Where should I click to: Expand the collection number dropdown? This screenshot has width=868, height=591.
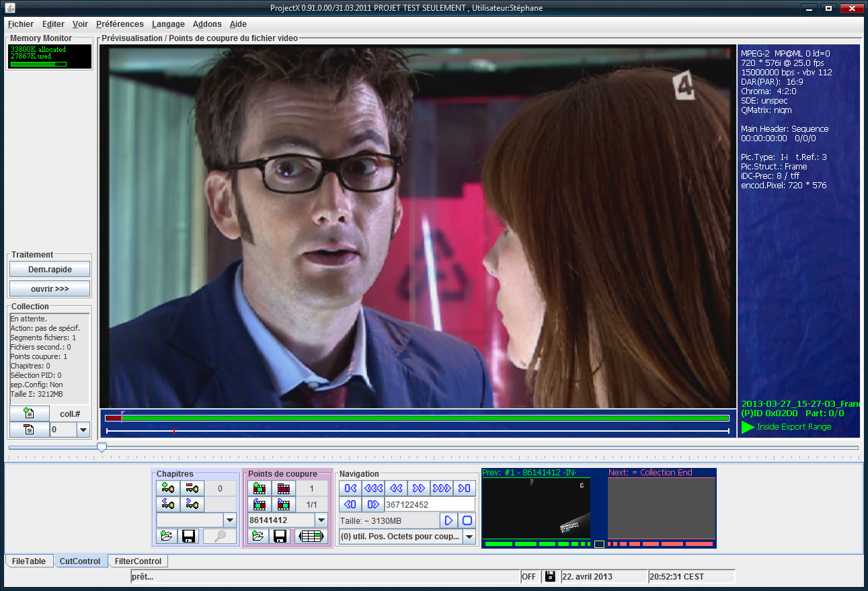pyautogui.click(x=83, y=430)
